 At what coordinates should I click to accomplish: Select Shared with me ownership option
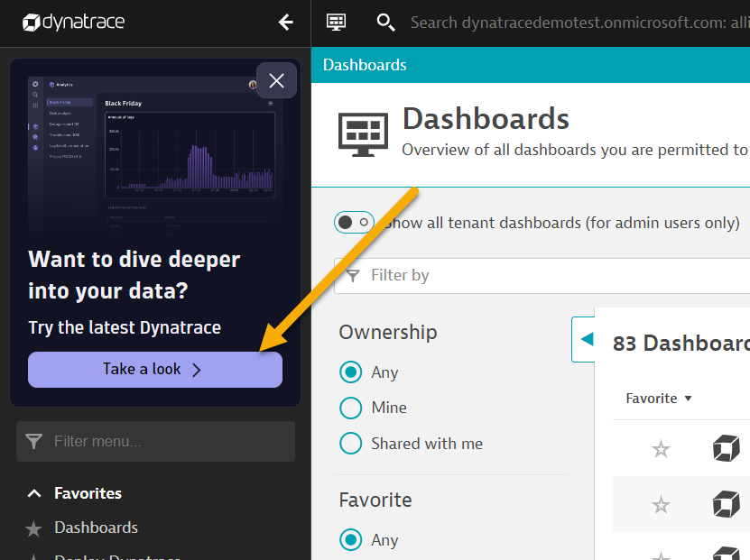pos(350,444)
